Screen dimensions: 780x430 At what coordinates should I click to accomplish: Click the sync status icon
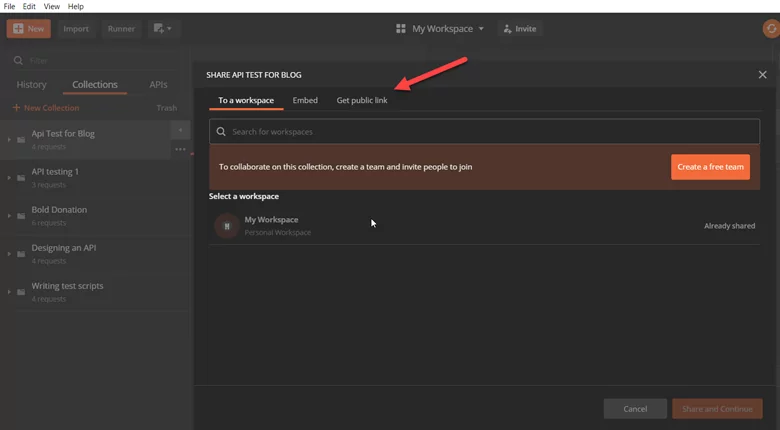[772, 29]
